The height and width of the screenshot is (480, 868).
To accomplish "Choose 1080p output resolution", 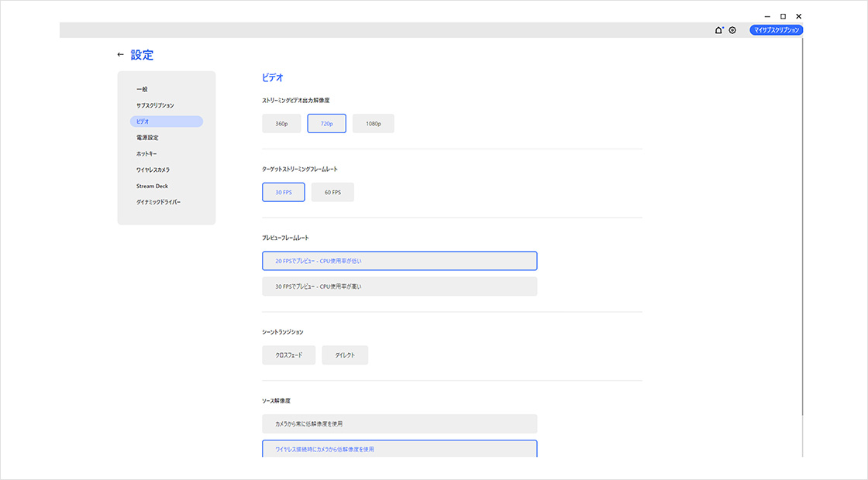I will pyautogui.click(x=373, y=124).
